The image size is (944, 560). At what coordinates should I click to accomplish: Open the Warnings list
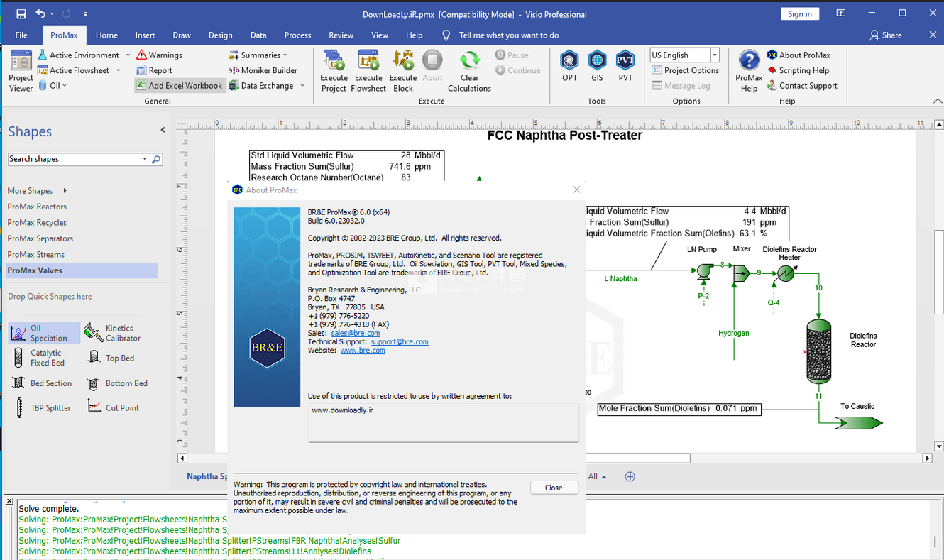tap(159, 55)
